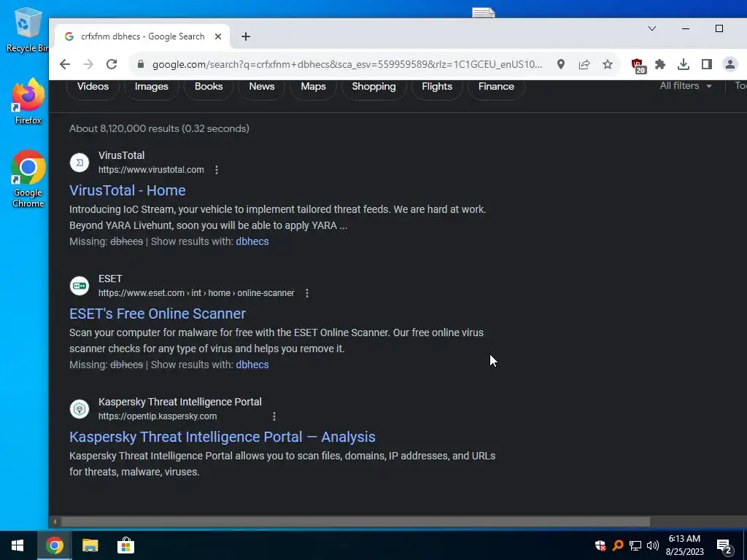Click the address bar URL field
Image resolution: width=747 pixels, height=560 pixels.
(x=347, y=64)
